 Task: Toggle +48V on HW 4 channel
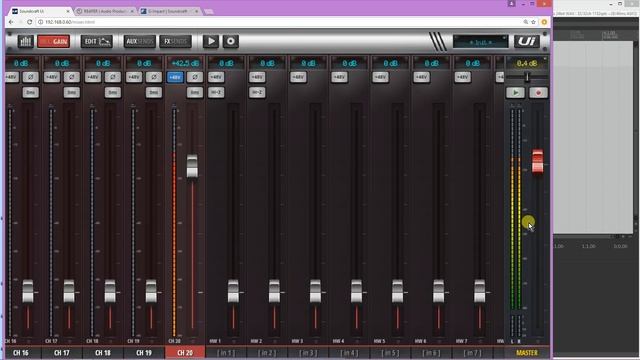click(339, 77)
